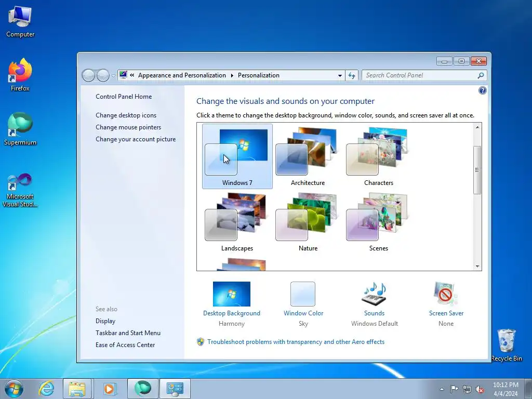The image size is (532, 399).
Task: Select the Firefox desktop shortcut
Action: [x=20, y=75]
